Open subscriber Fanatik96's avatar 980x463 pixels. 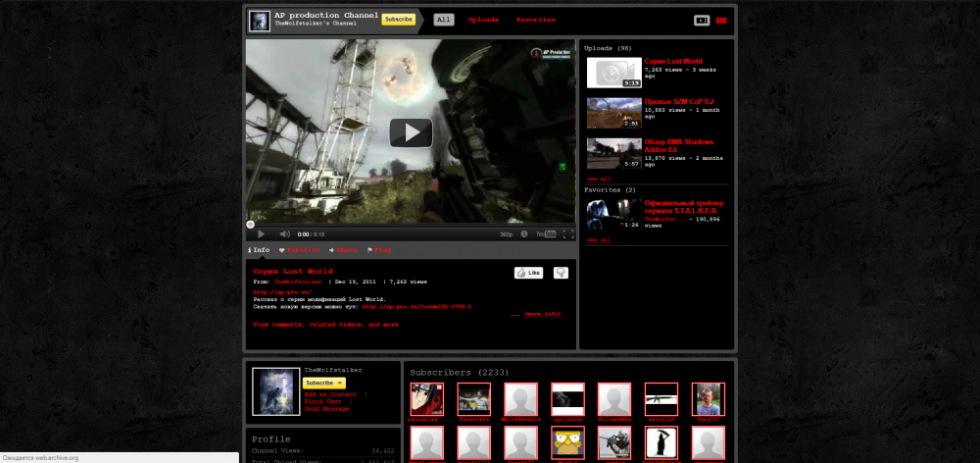[473, 399]
